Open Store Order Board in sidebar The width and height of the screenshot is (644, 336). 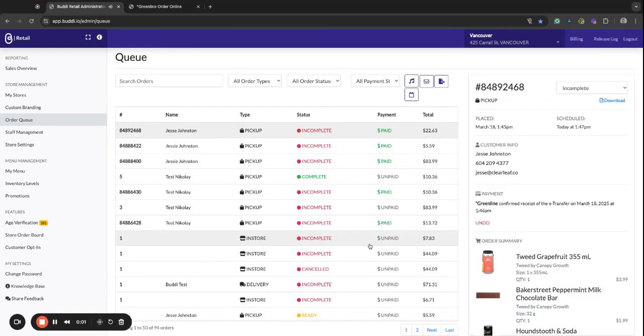coord(24,235)
